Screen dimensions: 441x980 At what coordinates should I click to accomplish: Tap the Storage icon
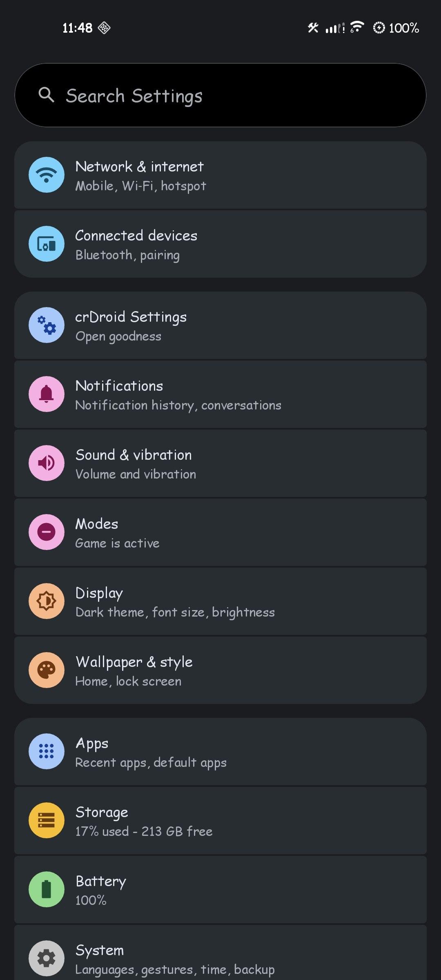(47, 820)
